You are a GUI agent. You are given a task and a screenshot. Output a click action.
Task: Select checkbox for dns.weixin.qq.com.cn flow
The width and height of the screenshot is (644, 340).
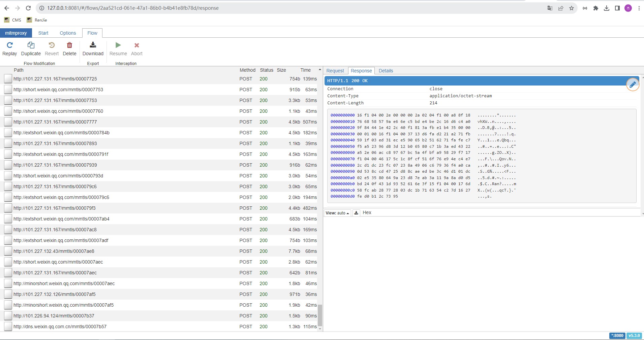[8, 327]
